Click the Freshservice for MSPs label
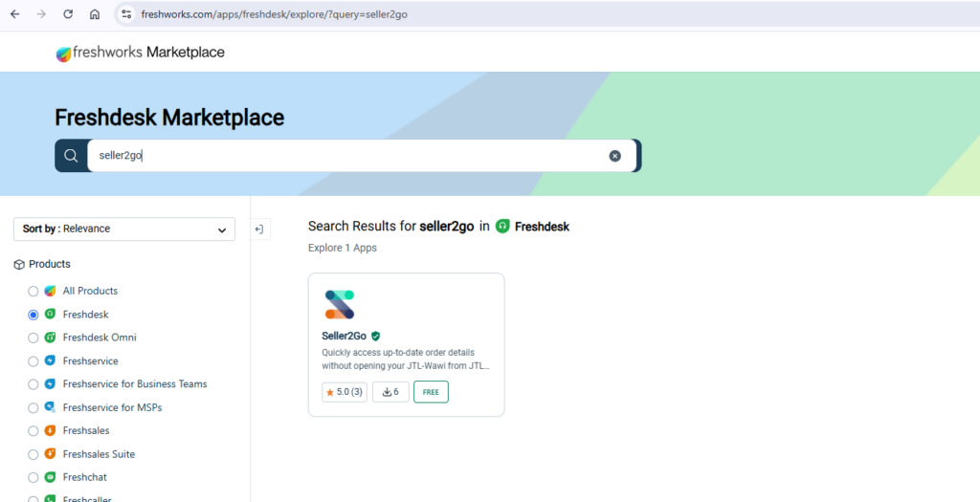 113,407
